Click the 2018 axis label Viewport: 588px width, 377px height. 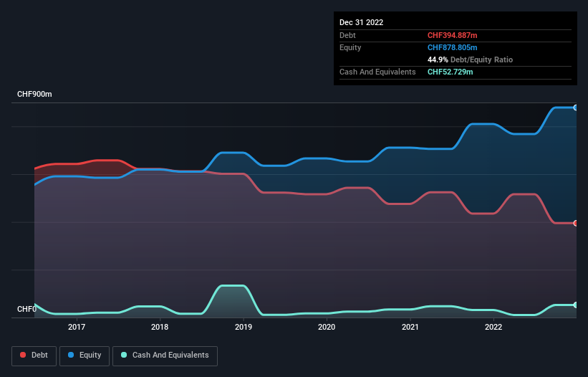160,327
